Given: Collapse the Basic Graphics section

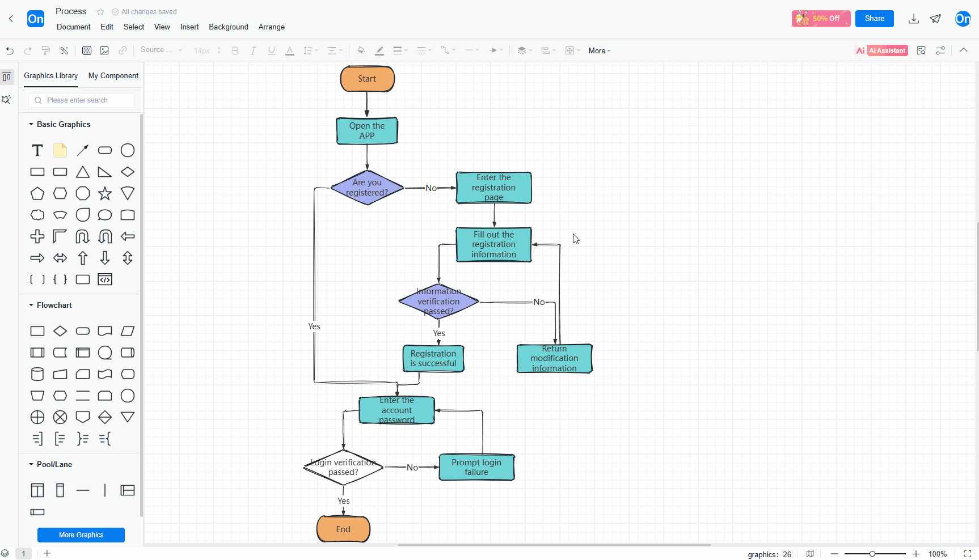Looking at the screenshot, I should tap(31, 124).
